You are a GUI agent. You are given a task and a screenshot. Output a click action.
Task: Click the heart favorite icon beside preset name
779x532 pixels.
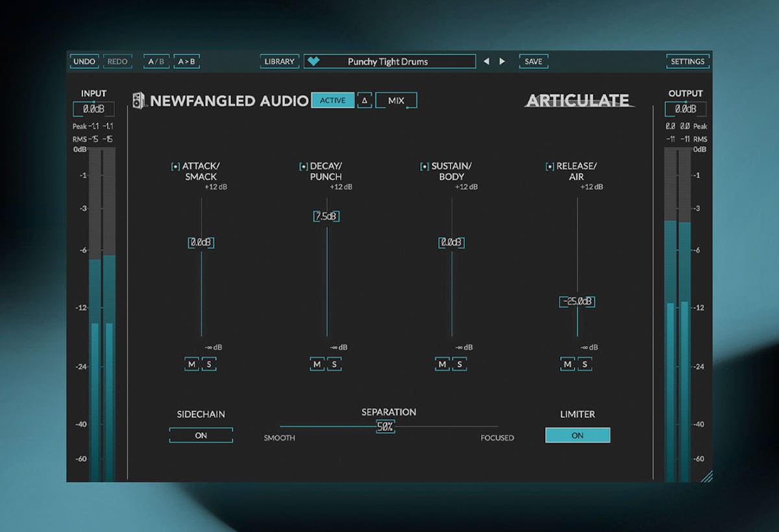point(314,62)
